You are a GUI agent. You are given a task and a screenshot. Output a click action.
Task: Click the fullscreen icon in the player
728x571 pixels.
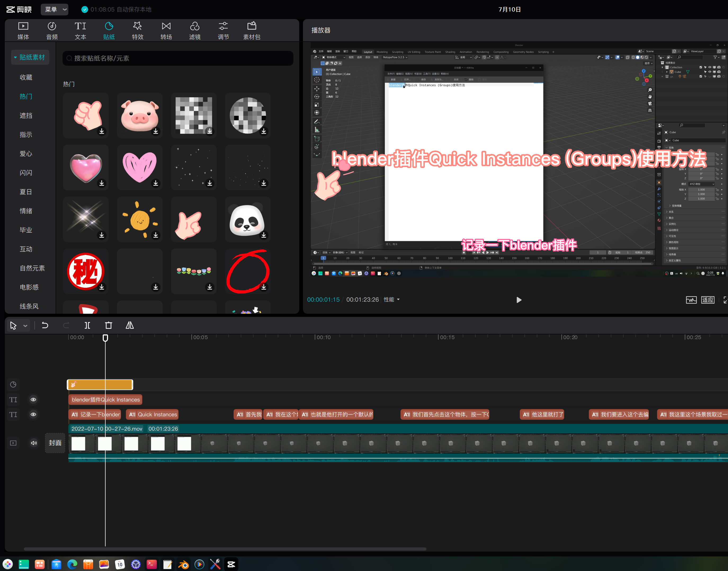coord(725,300)
